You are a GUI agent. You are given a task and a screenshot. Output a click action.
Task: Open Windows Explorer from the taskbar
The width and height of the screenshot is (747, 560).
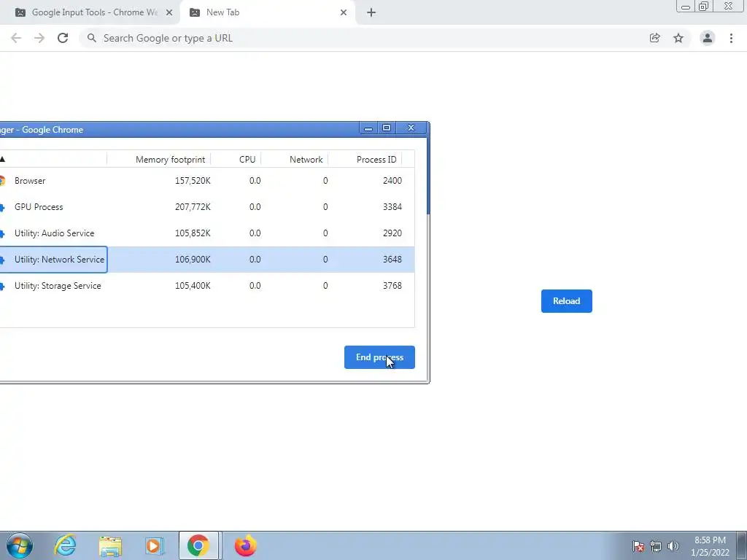point(110,546)
